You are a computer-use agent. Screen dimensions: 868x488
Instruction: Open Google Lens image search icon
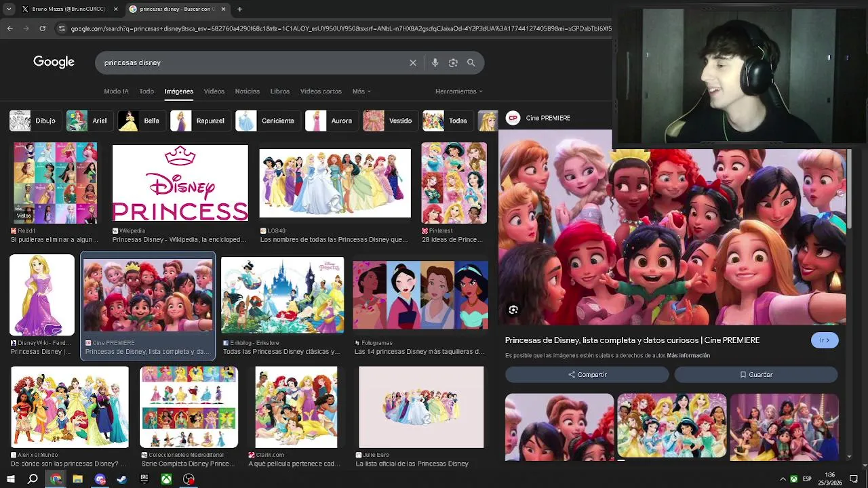click(x=453, y=62)
